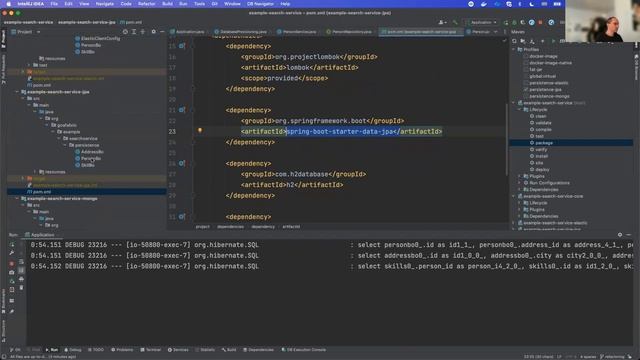Click gutter icon on line 21
Image resolution: width=640 pixels, height=360 pixels.
click(182, 110)
